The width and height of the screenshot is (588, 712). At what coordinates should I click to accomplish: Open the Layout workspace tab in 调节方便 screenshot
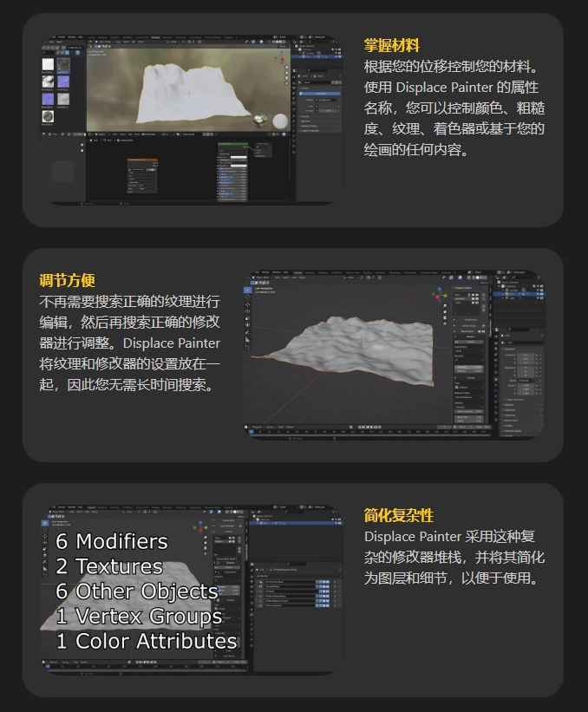[297, 272]
